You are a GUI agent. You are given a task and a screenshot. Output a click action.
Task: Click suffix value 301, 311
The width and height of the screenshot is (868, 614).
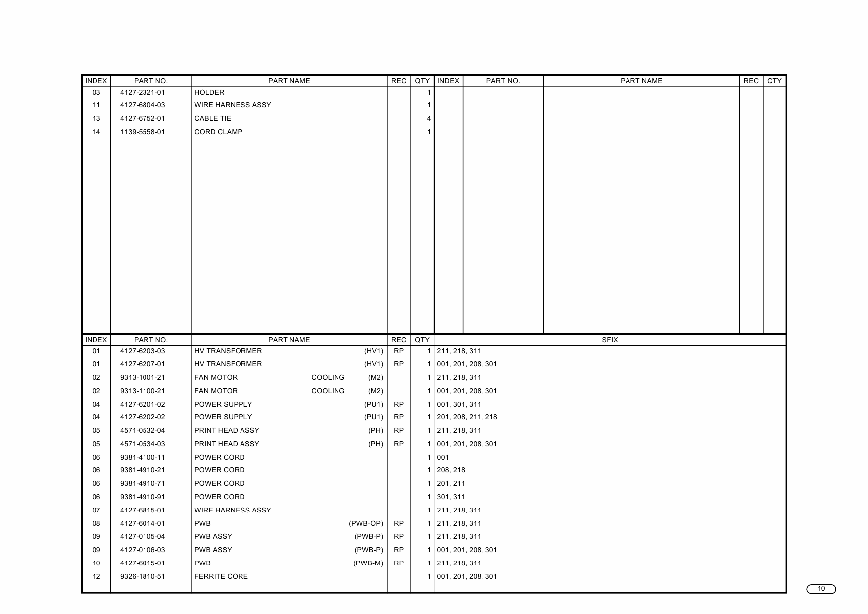pos(451,497)
